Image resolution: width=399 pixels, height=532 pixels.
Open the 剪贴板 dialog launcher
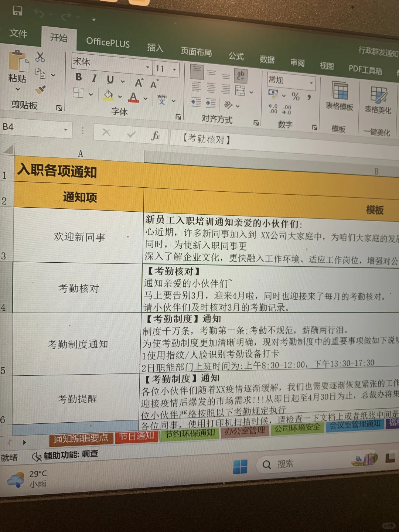click(x=59, y=108)
